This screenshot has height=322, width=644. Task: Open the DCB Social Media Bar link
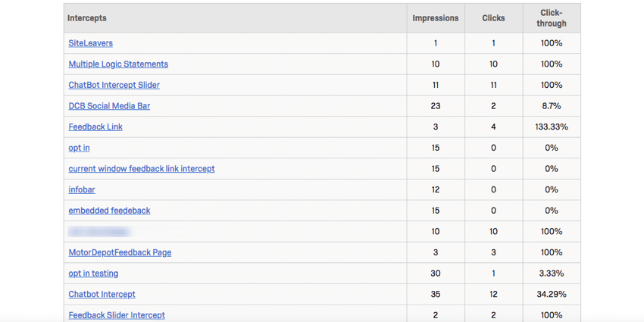point(109,106)
